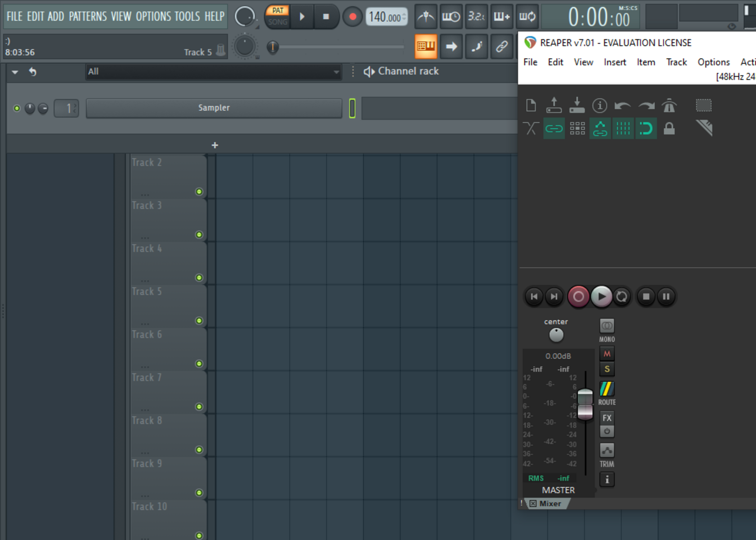Open FL Studio TOOLS menu
The width and height of the screenshot is (756, 540).
[187, 17]
